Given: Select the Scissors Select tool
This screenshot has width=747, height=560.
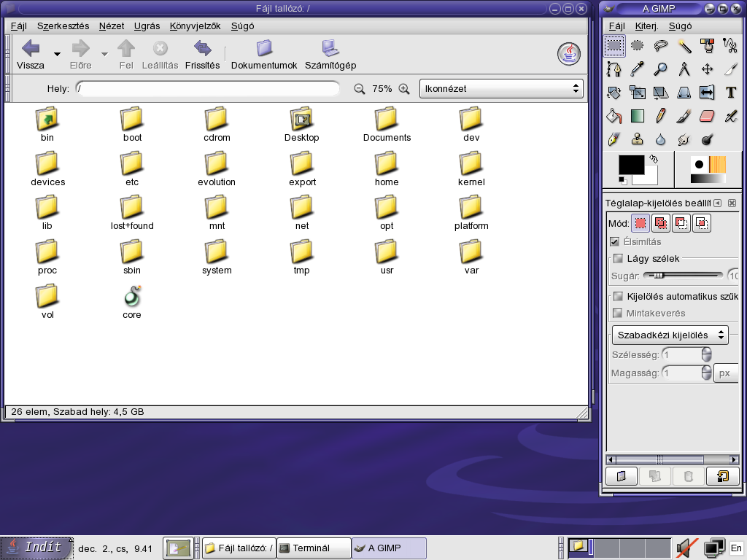Looking at the screenshot, I should [730, 46].
